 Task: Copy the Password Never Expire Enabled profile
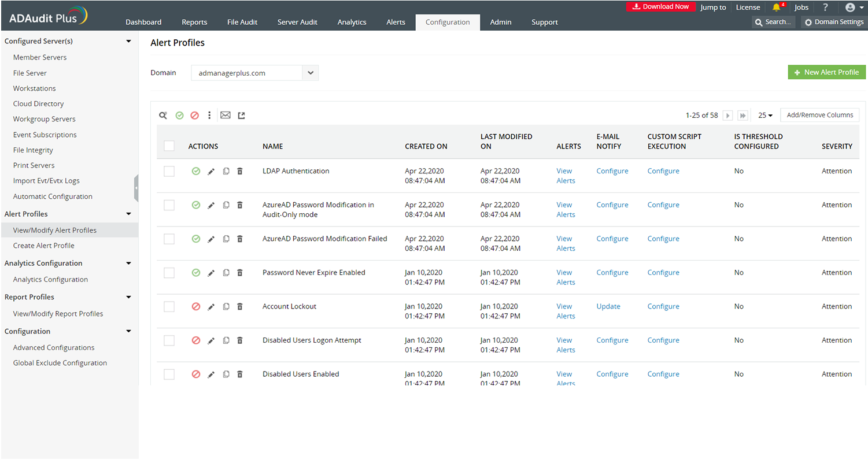pos(226,273)
